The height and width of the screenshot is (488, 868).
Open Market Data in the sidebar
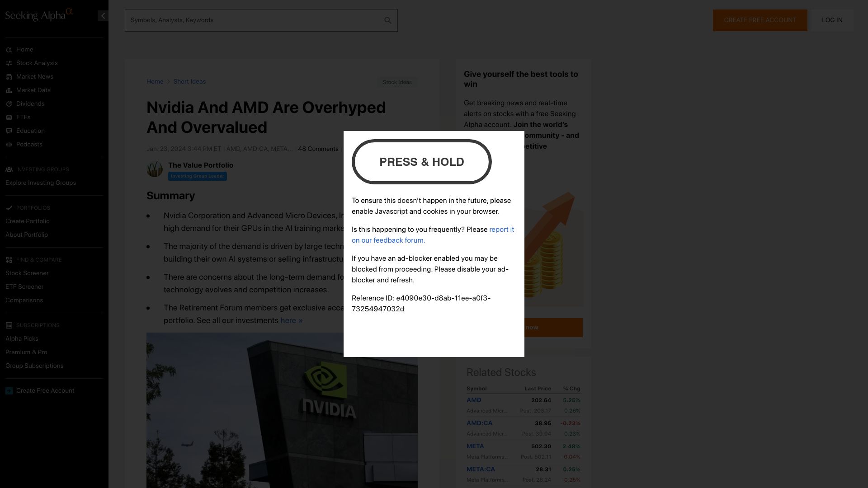33,90
